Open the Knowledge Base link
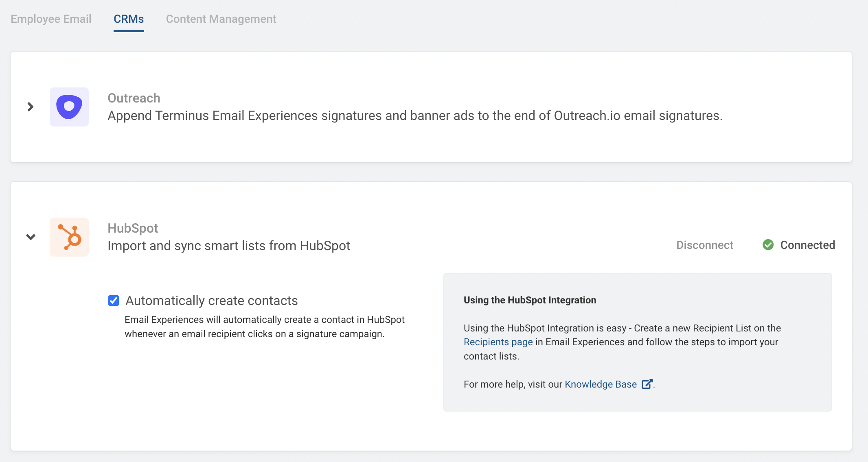 601,384
